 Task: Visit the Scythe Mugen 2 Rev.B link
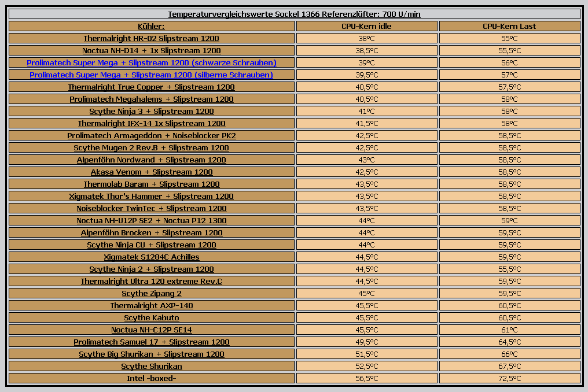pyautogui.click(x=151, y=147)
